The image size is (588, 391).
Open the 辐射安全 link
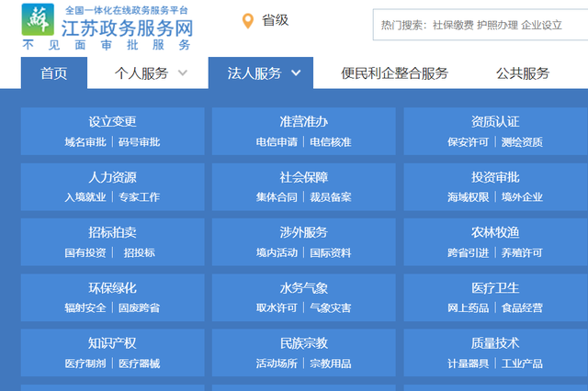coord(85,307)
